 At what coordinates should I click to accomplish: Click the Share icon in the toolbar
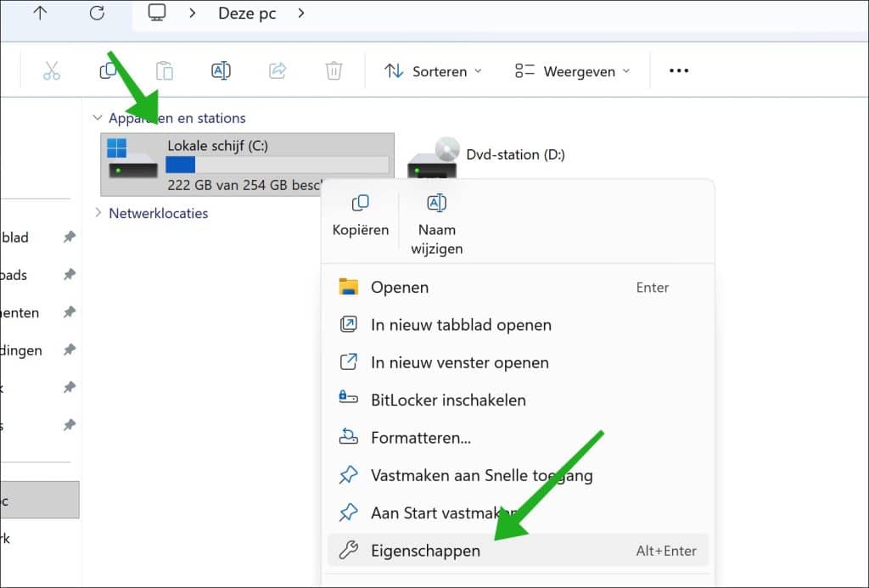(278, 71)
